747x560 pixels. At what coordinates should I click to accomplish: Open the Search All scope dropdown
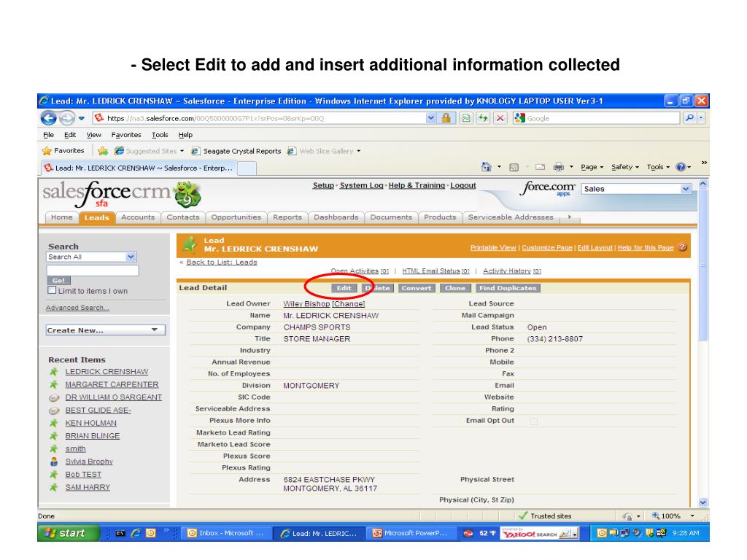91,257
